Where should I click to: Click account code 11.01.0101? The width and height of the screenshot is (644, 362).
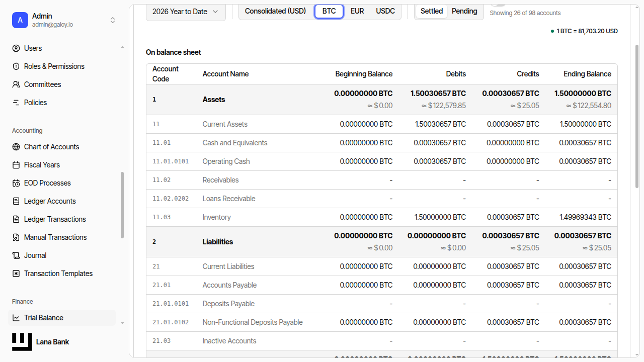171,161
